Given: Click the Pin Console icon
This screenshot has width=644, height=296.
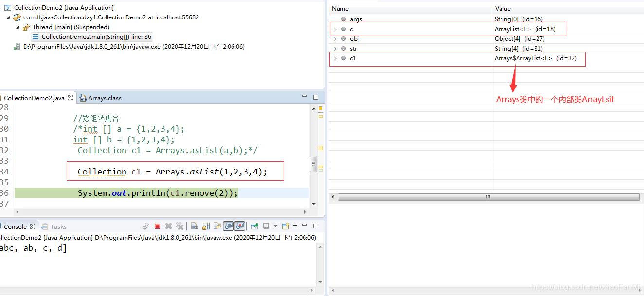Looking at the screenshot, I should click(x=254, y=226).
